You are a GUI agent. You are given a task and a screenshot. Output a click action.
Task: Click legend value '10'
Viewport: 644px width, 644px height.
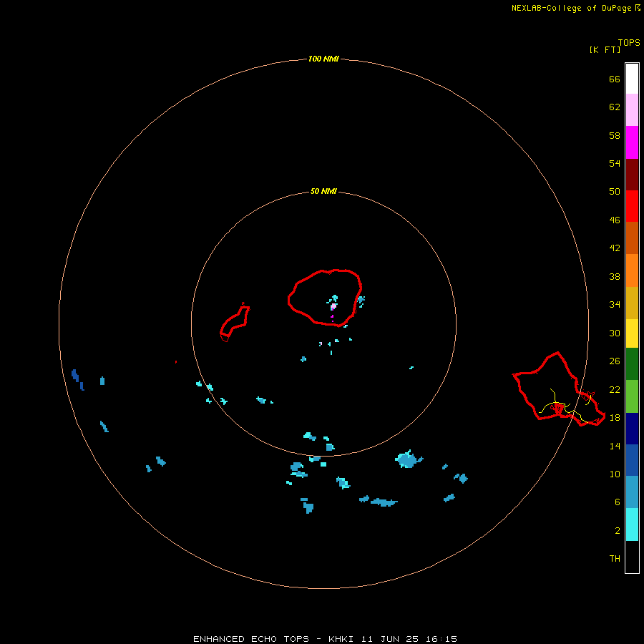click(x=615, y=474)
